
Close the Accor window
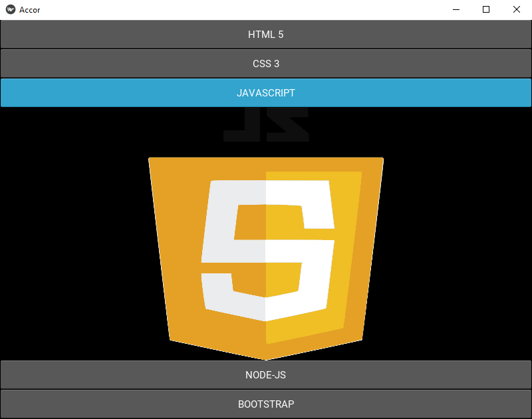click(x=517, y=9)
